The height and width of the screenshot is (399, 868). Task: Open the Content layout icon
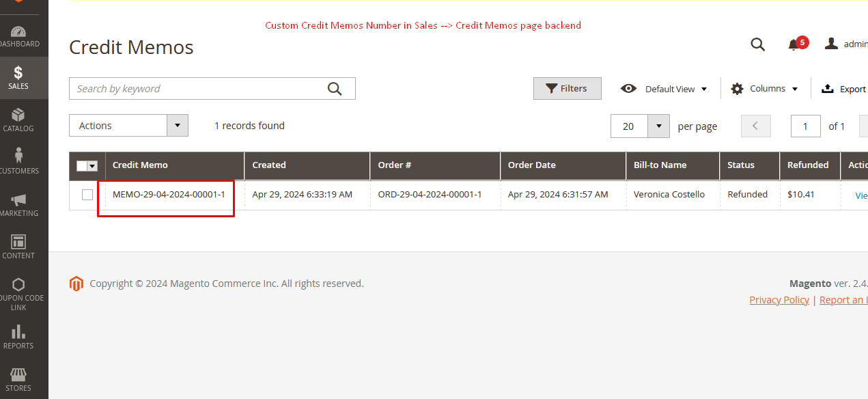[18, 246]
